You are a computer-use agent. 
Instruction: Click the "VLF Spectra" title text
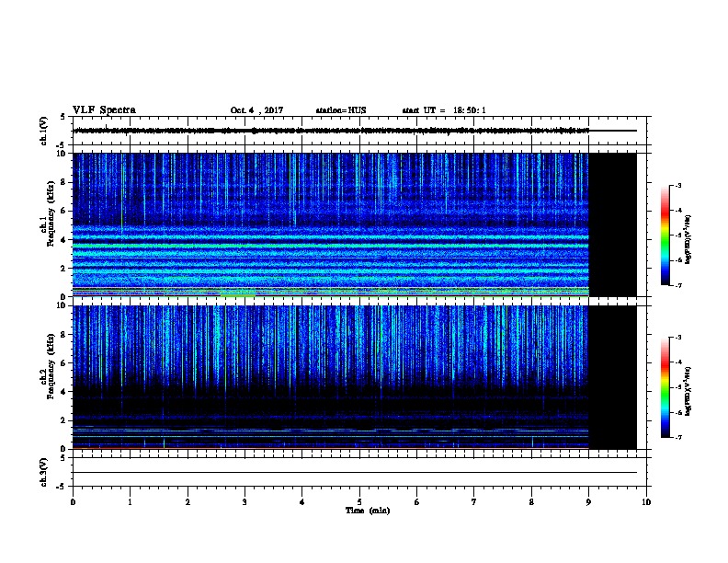tap(104, 110)
